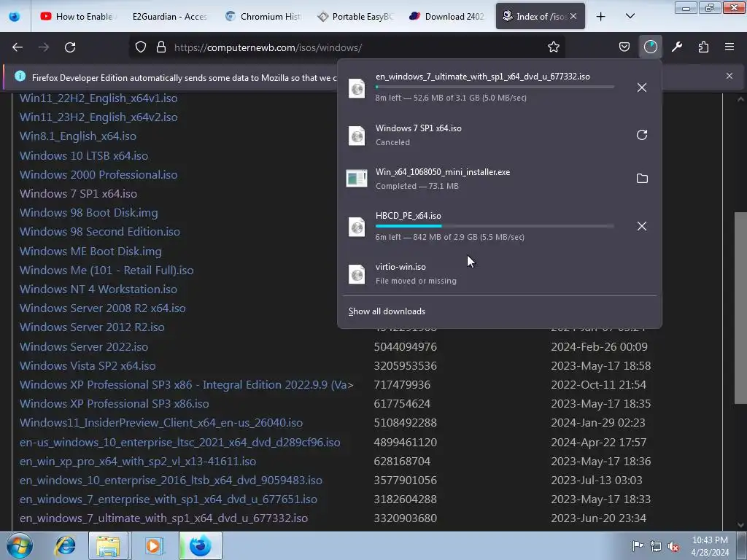This screenshot has width=747, height=560.
Task: Open developer tools wrench icon
Action: [x=677, y=47]
